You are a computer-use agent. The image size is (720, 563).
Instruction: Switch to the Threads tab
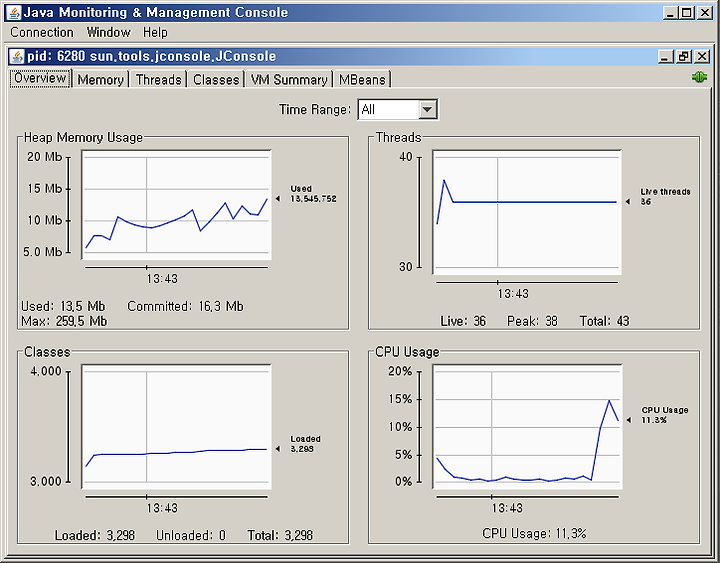click(158, 79)
